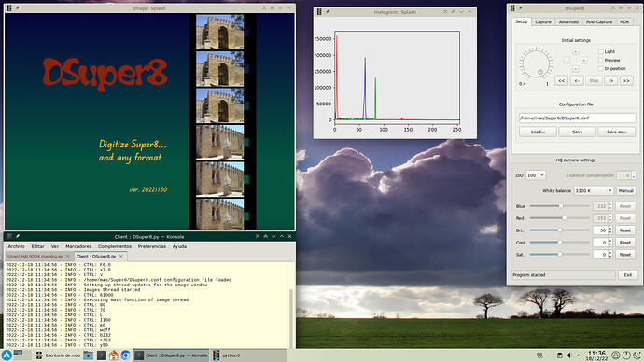Toggle the In position checkbox
The image size is (644, 362).
tap(601, 68)
